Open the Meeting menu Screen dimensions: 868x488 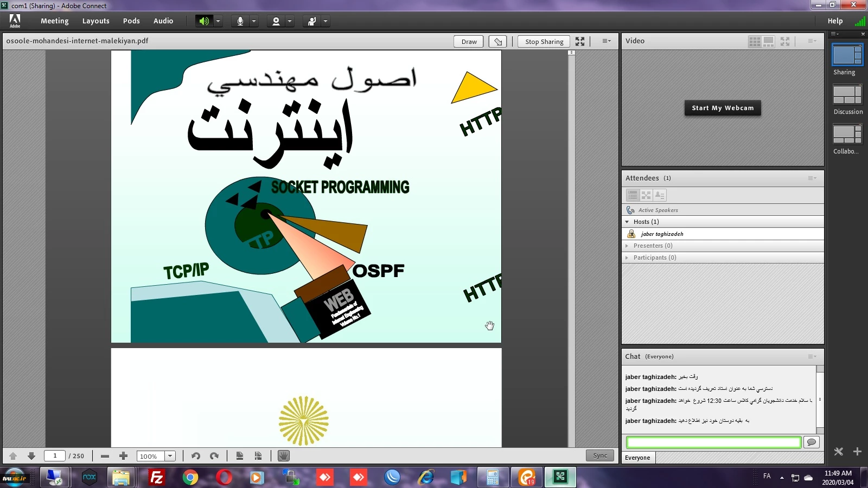tap(54, 21)
